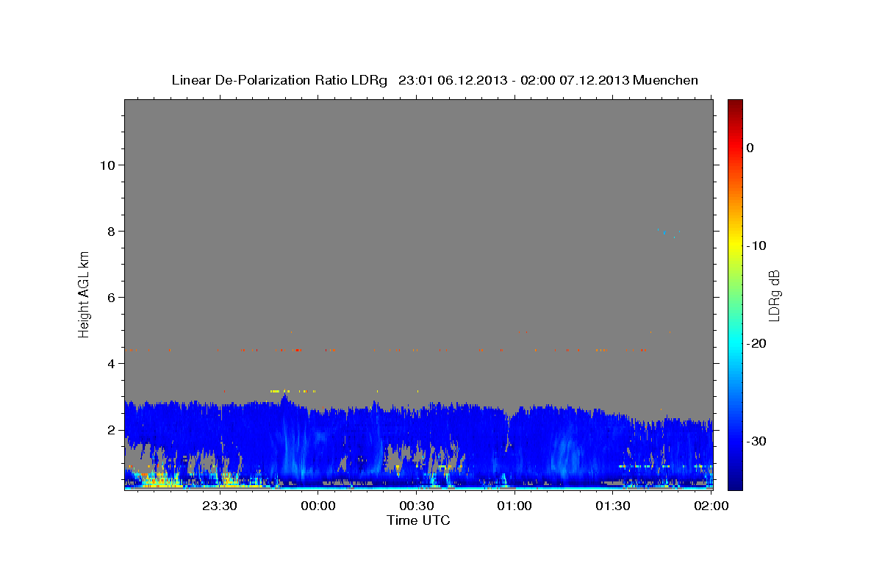Click the 00:00 time tick label
This screenshot has width=882, height=588.
(x=318, y=506)
